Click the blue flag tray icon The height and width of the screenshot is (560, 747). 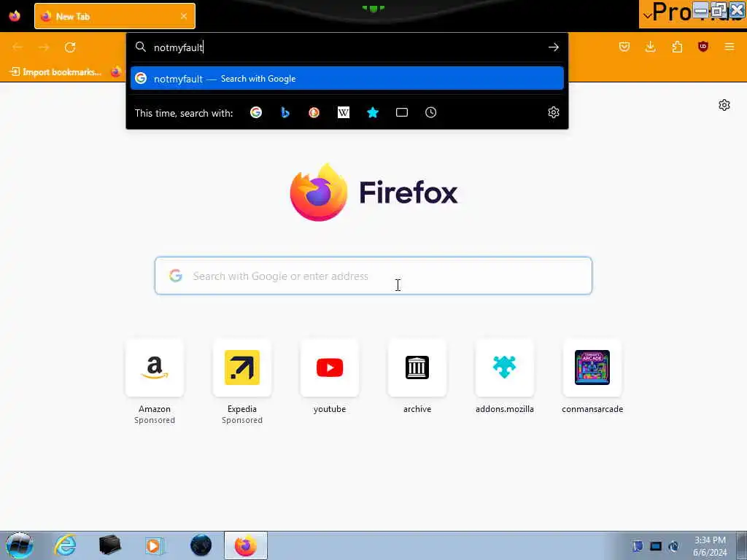coord(638,546)
